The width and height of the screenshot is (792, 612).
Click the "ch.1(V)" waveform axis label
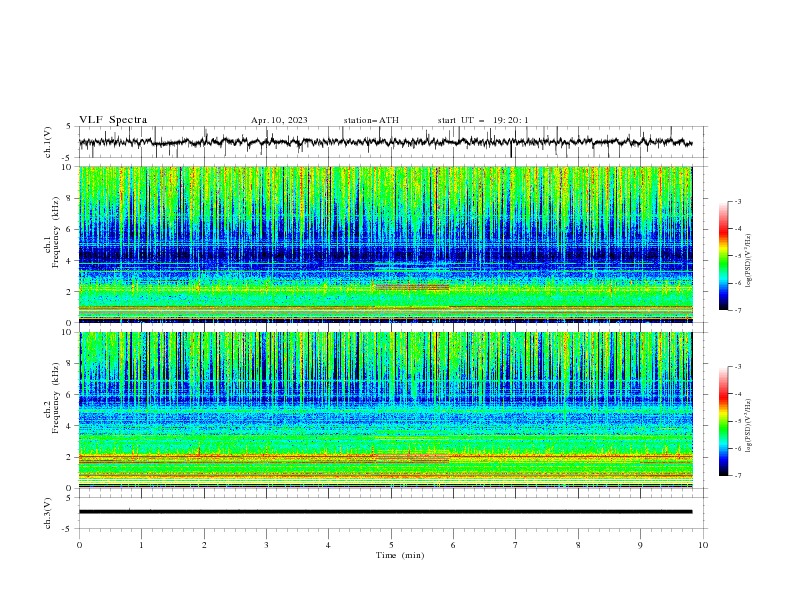[x=48, y=142]
